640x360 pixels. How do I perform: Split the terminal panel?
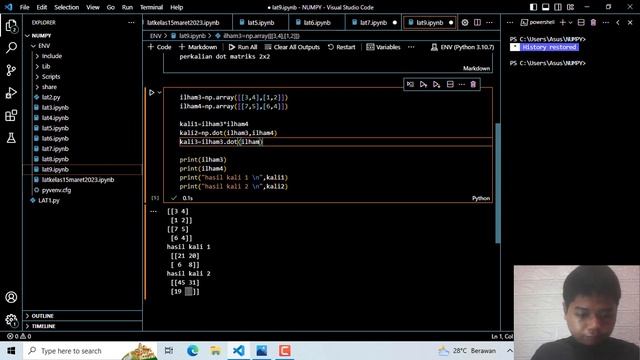pyautogui.click(x=581, y=22)
